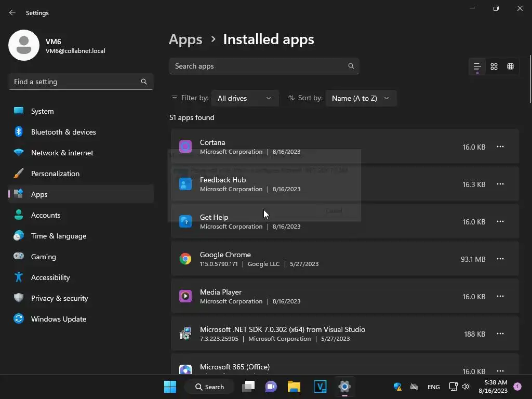Click the 51 apps found label
The image size is (532, 399).
192,118
